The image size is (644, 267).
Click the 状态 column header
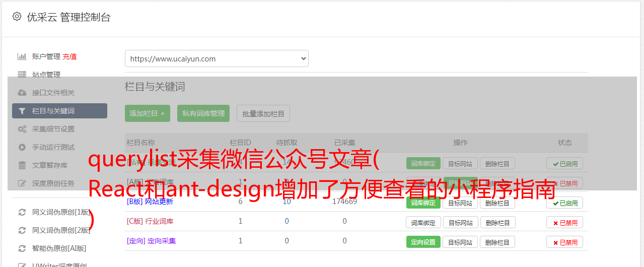coord(564,143)
